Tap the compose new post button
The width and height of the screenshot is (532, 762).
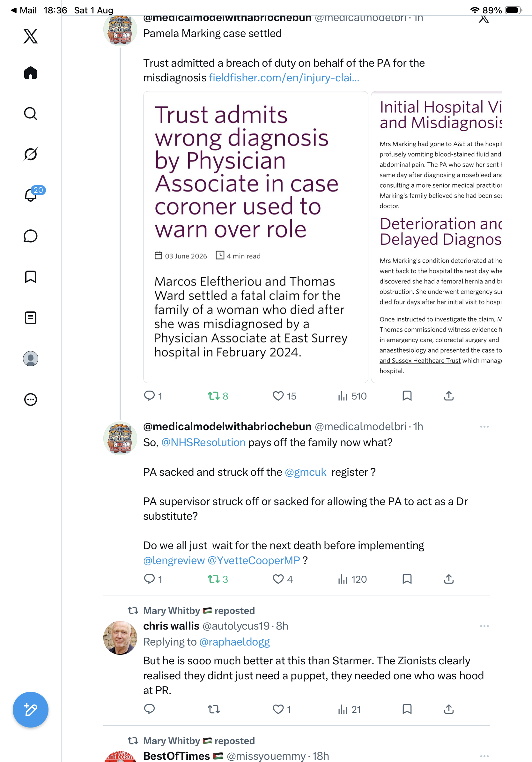[x=31, y=710]
